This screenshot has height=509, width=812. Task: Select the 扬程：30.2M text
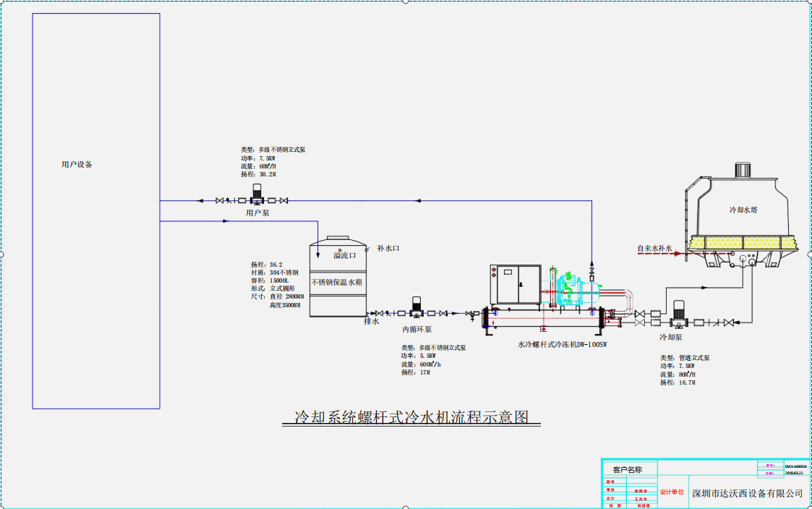point(258,174)
